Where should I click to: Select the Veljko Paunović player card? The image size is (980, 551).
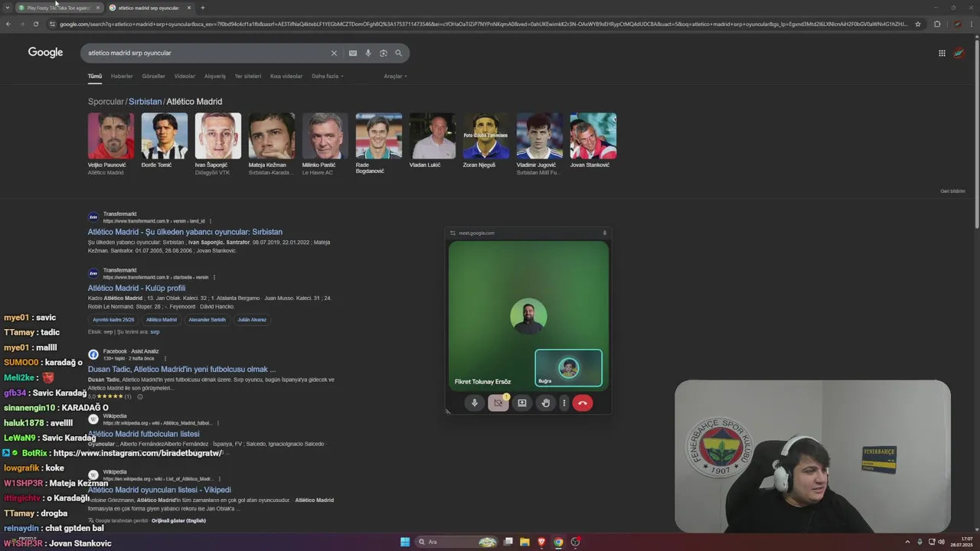click(111, 145)
